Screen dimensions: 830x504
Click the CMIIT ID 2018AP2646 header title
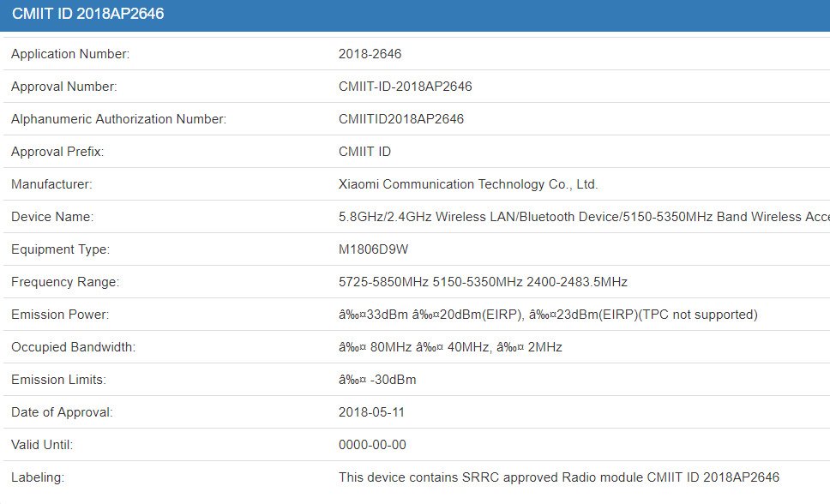coord(87,15)
